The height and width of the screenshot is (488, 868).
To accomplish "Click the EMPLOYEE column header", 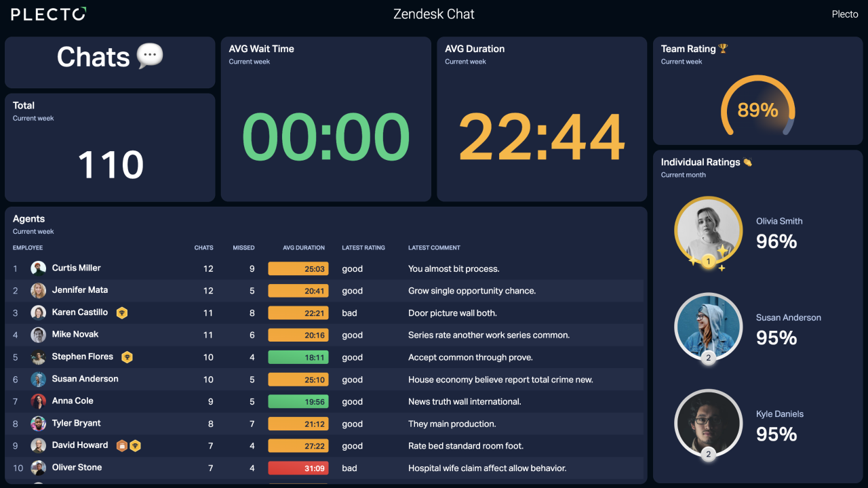I will [28, 248].
